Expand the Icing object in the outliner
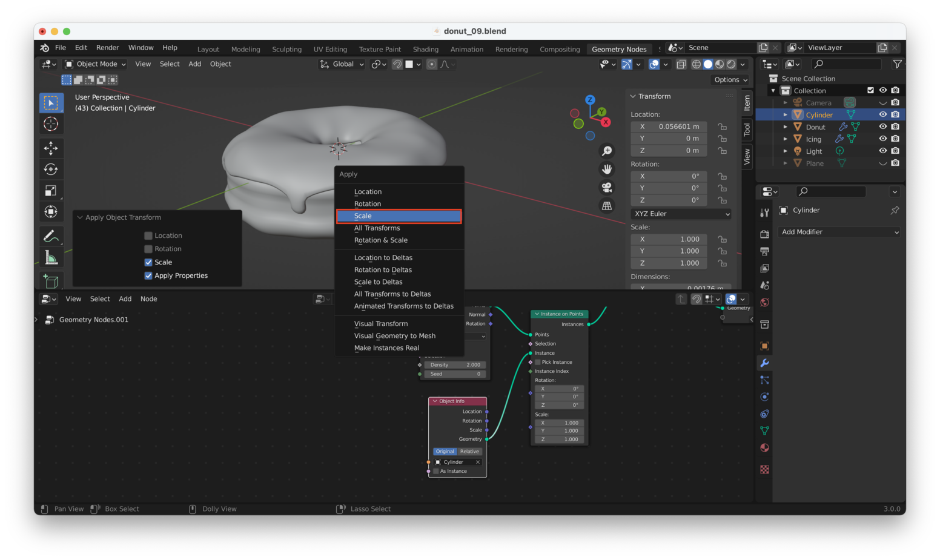940x560 pixels. (786, 139)
